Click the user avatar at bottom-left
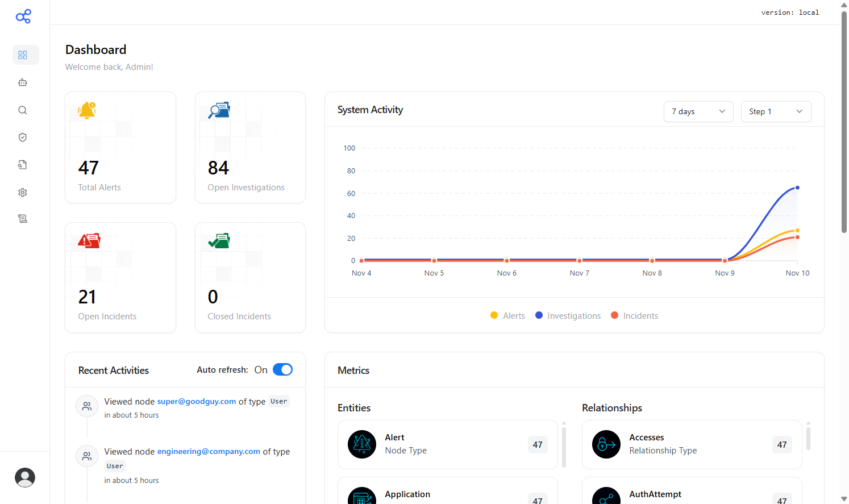 click(x=24, y=478)
